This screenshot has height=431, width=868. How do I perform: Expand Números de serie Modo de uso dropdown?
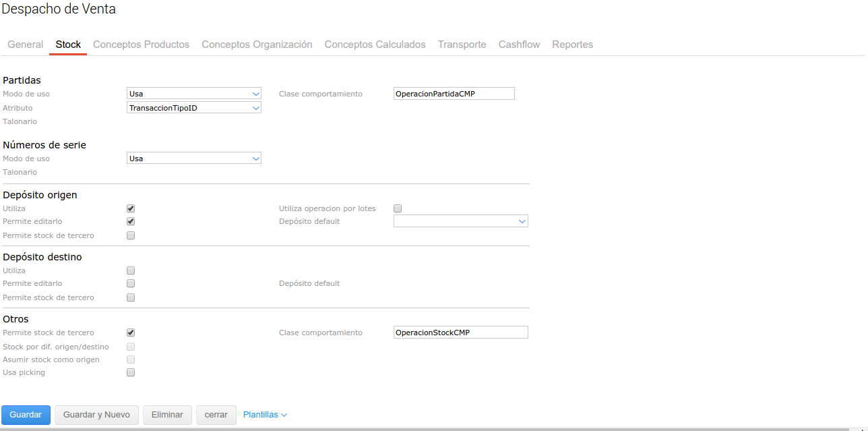[x=194, y=159]
